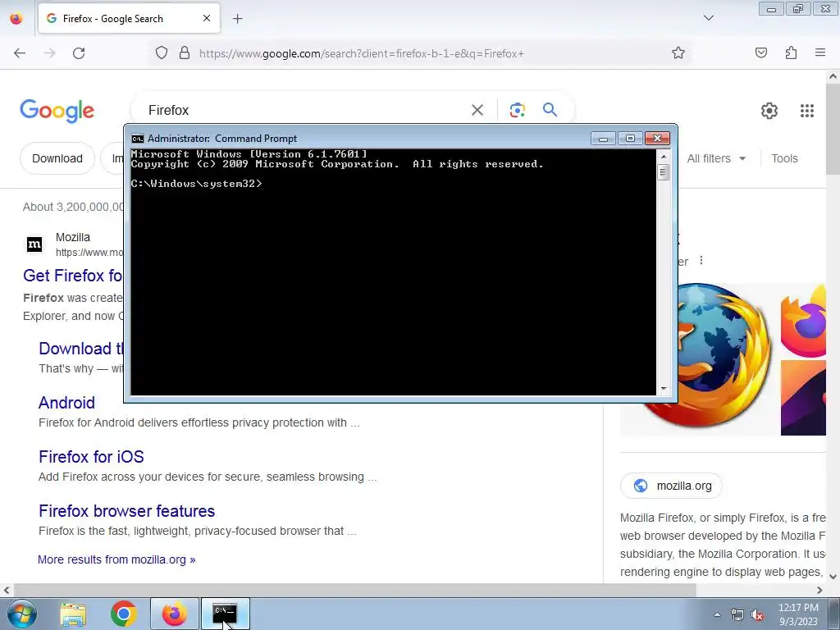Minimize the Command Prompt window
The image size is (840, 630).
[x=603, y=138]
